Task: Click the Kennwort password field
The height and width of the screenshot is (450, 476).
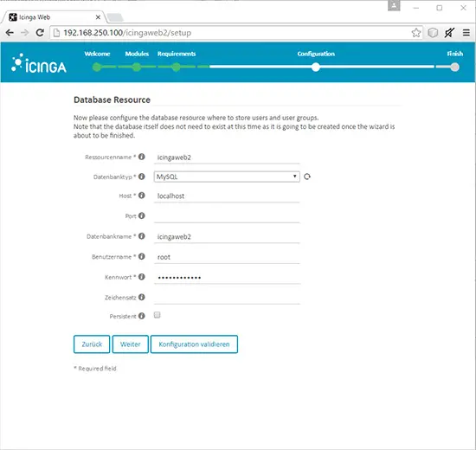Action: pyautogui.click(x=227, y=277)
